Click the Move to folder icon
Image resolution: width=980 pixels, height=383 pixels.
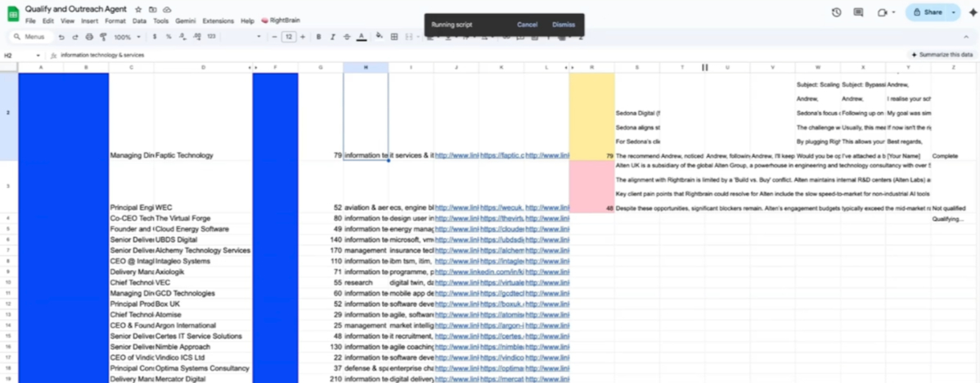[x=152, y=9]
